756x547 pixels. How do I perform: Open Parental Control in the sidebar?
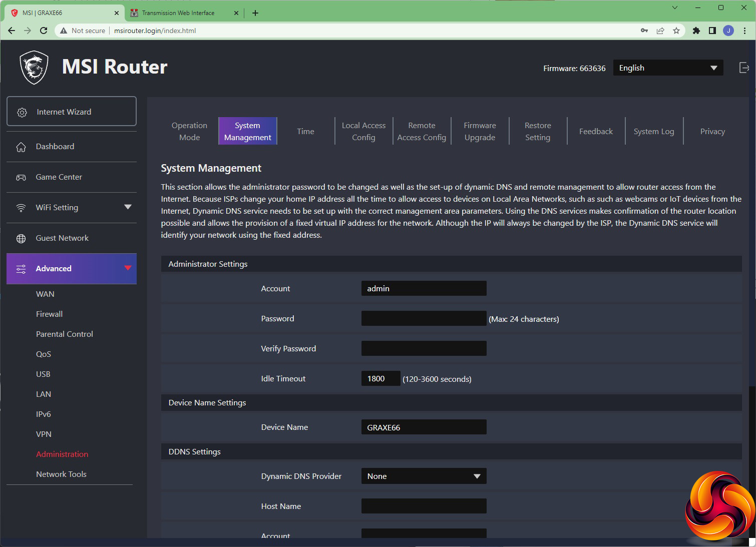[x=65, y=334]
